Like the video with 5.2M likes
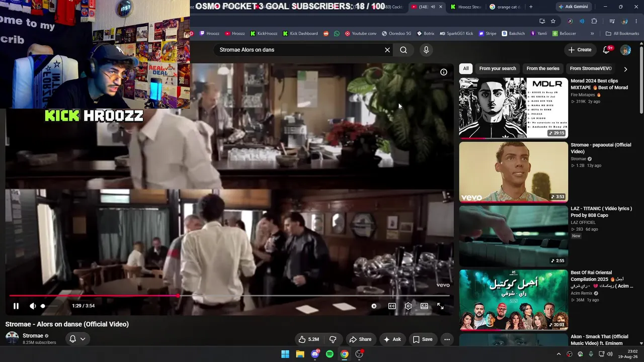The height and width of the screenshot is (362, 644). click(308, 339)
